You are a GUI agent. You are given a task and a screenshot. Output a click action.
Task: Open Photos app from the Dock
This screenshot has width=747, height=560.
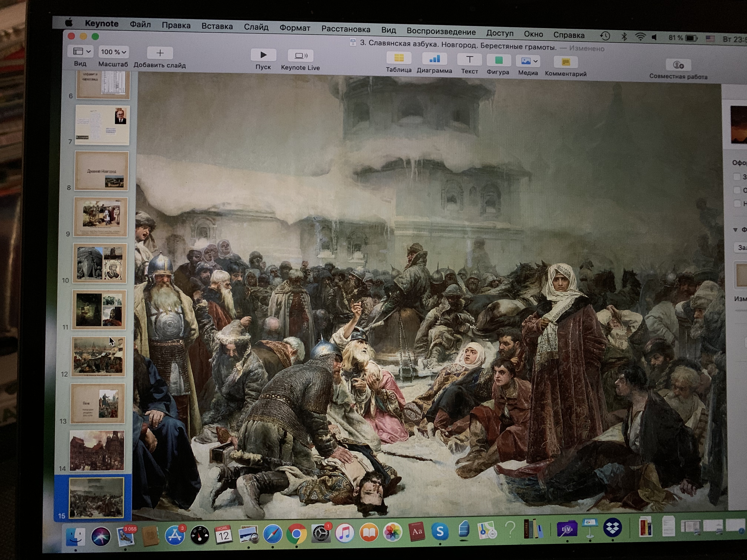pyautogui.click(x=393, y=532)
